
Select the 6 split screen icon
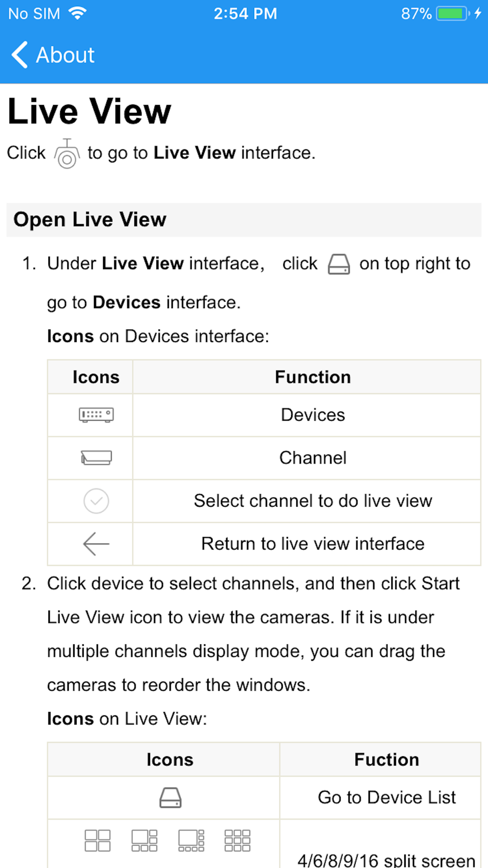[x=144, y=841]
